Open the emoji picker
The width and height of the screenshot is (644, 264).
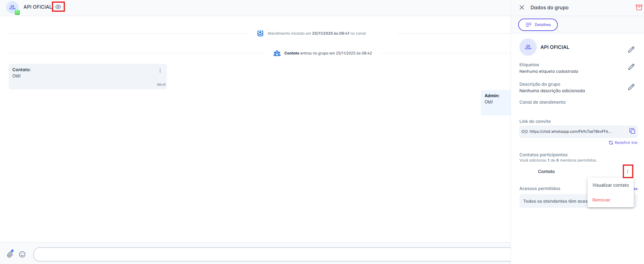click(x=22, y=254)
